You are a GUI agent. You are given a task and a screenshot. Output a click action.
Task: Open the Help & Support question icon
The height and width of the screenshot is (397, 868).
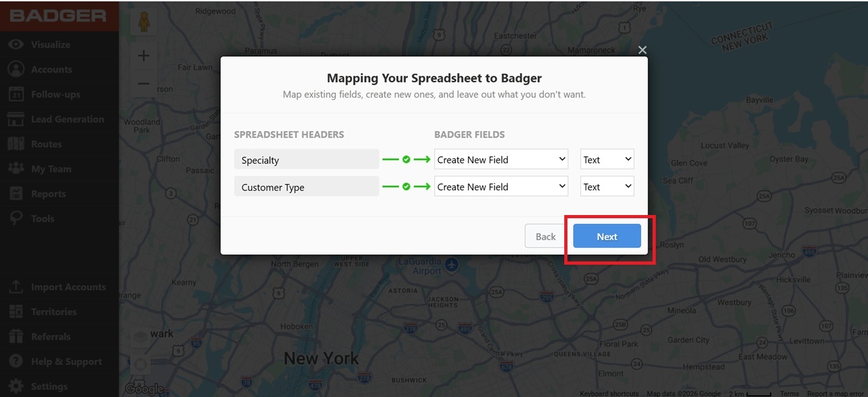point(16,361)
